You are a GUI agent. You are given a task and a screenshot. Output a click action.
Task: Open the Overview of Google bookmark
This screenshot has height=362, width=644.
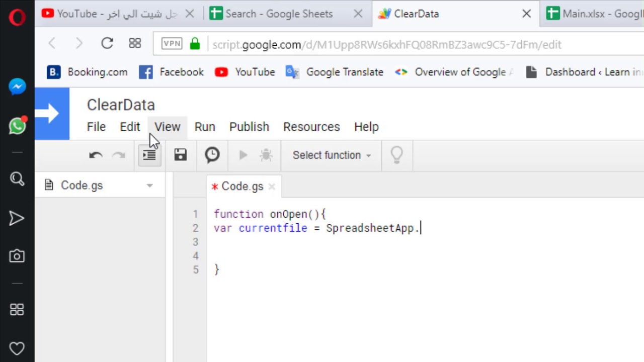pyautogui.click(x=453, y=72)
